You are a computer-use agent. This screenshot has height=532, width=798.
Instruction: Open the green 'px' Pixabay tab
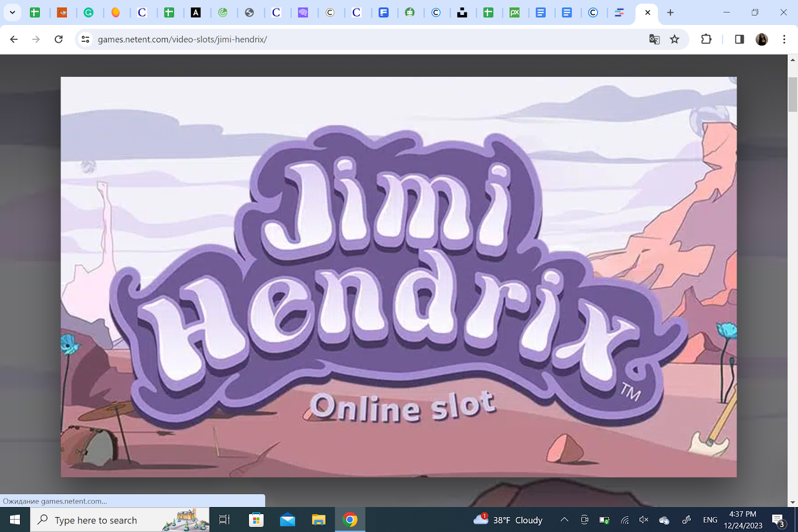[x=515, y=12]
